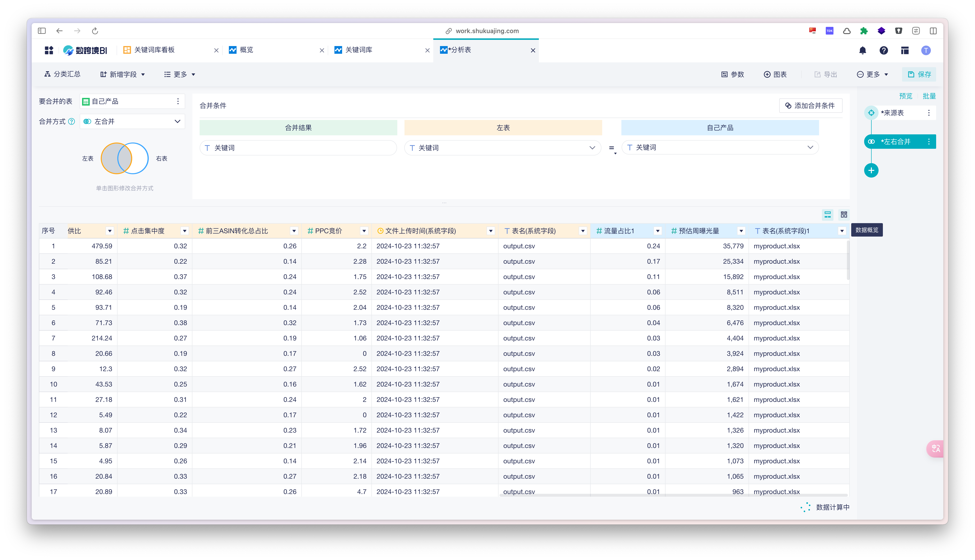Open options menu for 来源表 step
975x560 pixels.
(x=929, y=113)
